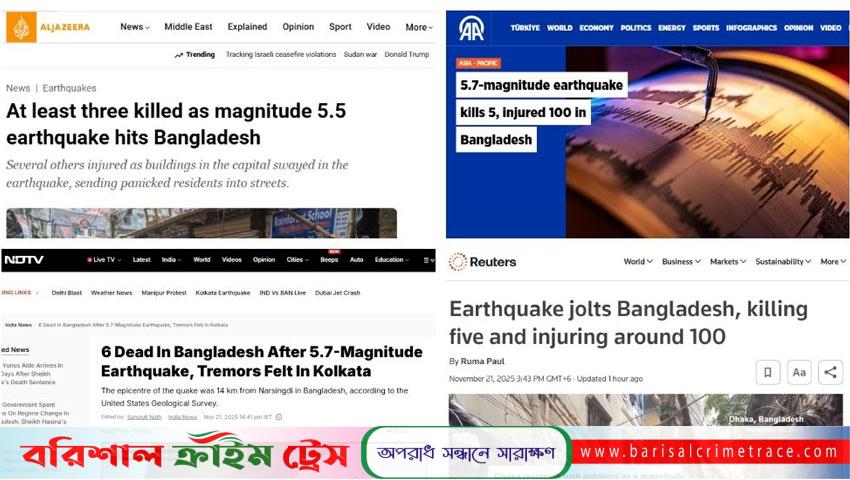The image size is (850, 480).
Task: Open the Reuters Markets dropdown
Action: [728, 261]
